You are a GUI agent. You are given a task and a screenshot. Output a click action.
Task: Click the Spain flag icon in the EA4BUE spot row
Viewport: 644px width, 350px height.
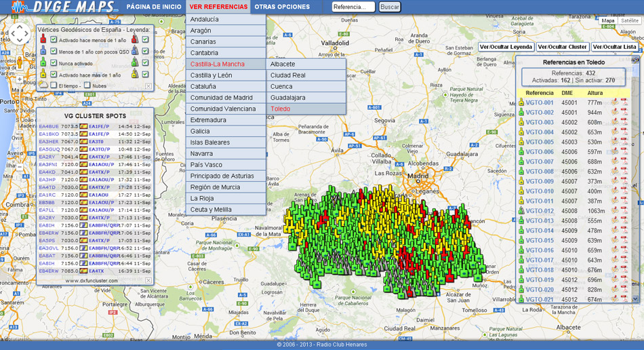click(84, 127)
